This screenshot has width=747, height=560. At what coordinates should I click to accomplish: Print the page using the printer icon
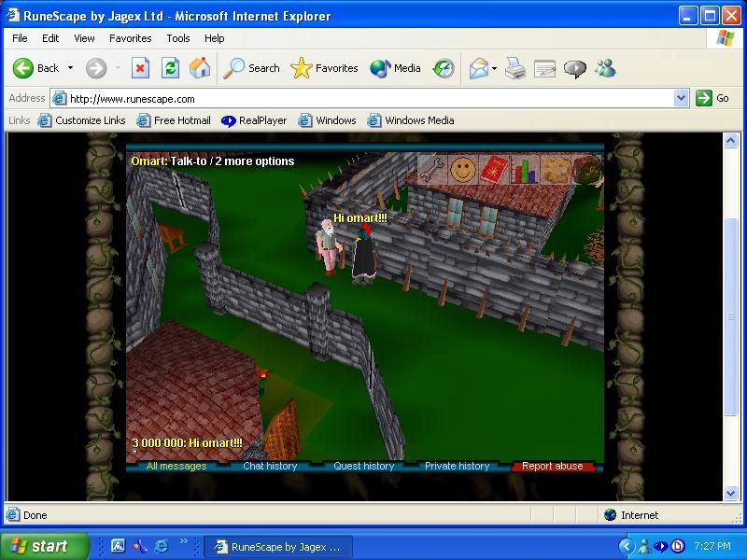click(x=515, y=68)
